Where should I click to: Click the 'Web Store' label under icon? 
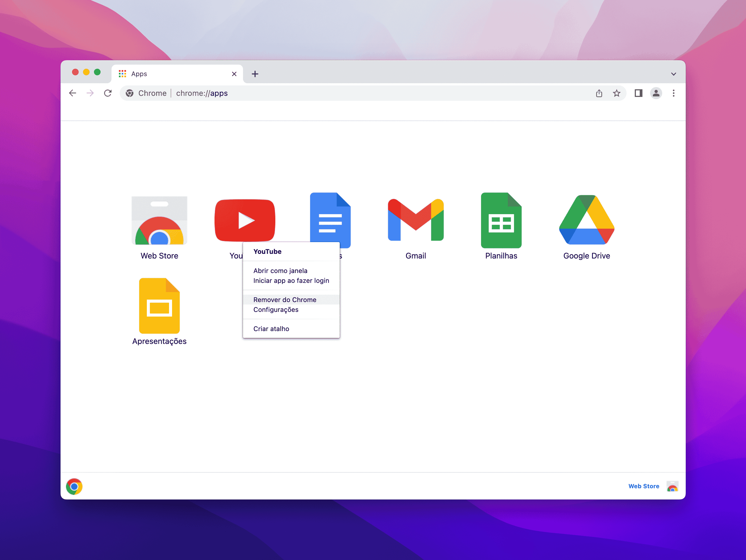click(x=159, y=256)
